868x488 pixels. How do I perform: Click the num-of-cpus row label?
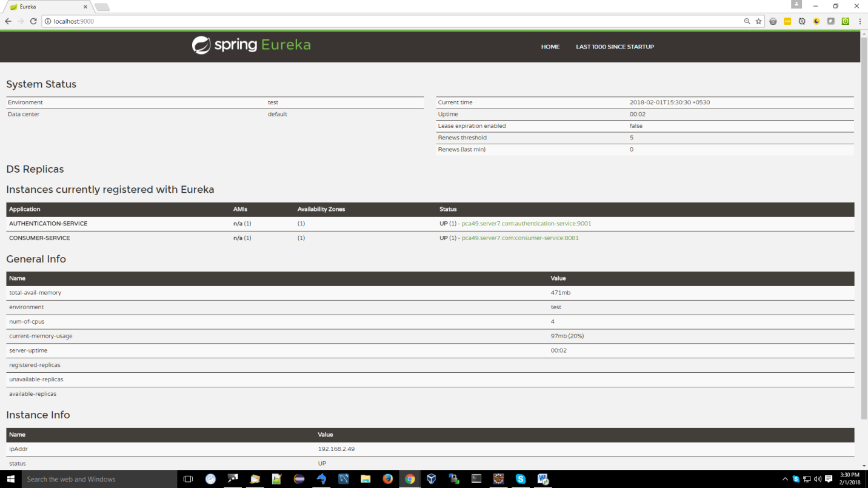(27, 322)
